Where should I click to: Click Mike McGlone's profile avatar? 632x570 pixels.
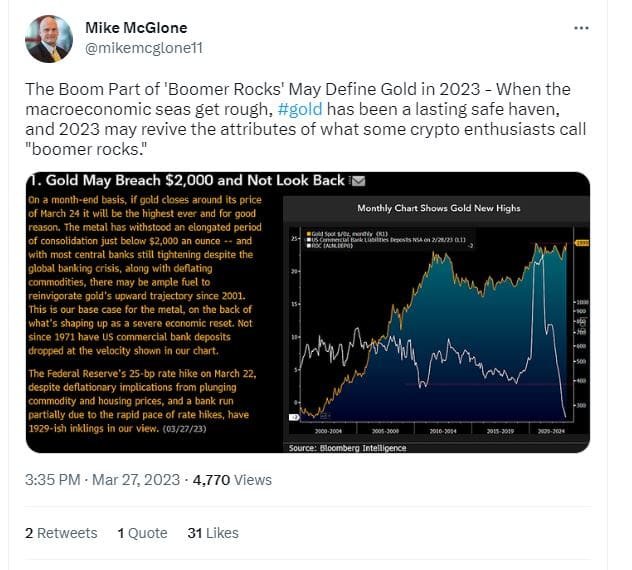click(49, 39)
